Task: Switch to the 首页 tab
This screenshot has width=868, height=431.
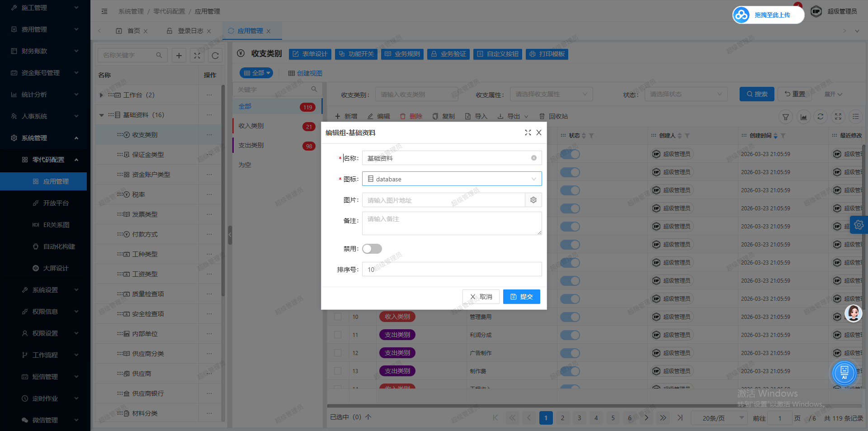Action: [133, 31]
